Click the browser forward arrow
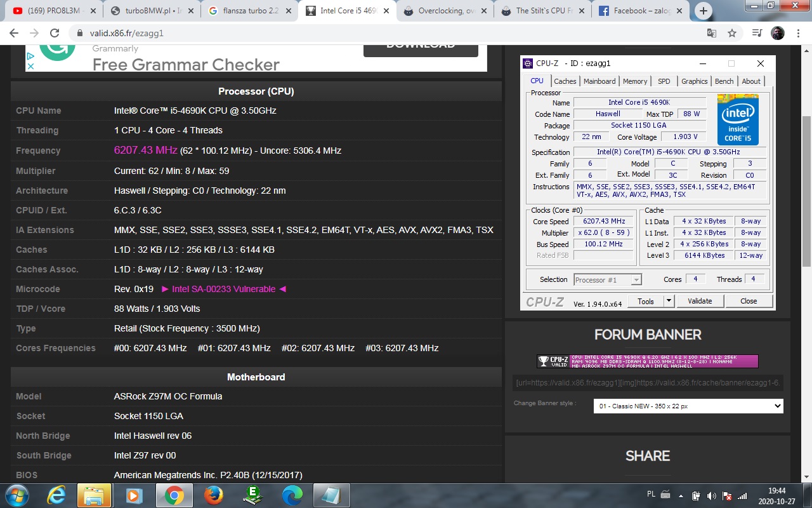The height and width of the screenshot is (508, 812). [x=34, y=33]
